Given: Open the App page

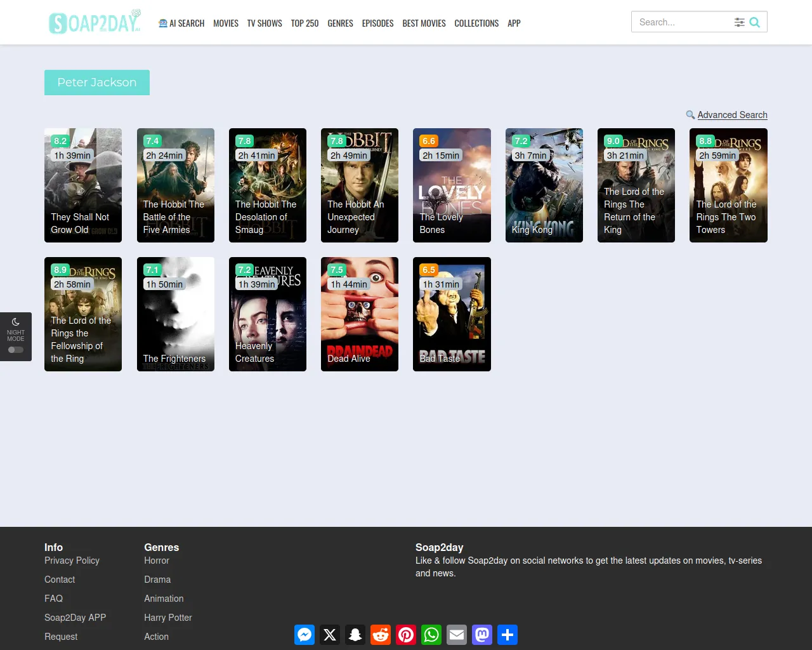Looking at the screenshot, I should click(514, 23).
